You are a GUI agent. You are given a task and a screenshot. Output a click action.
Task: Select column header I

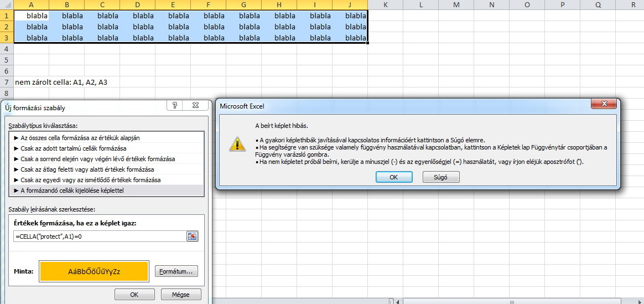tap(315, 5)
